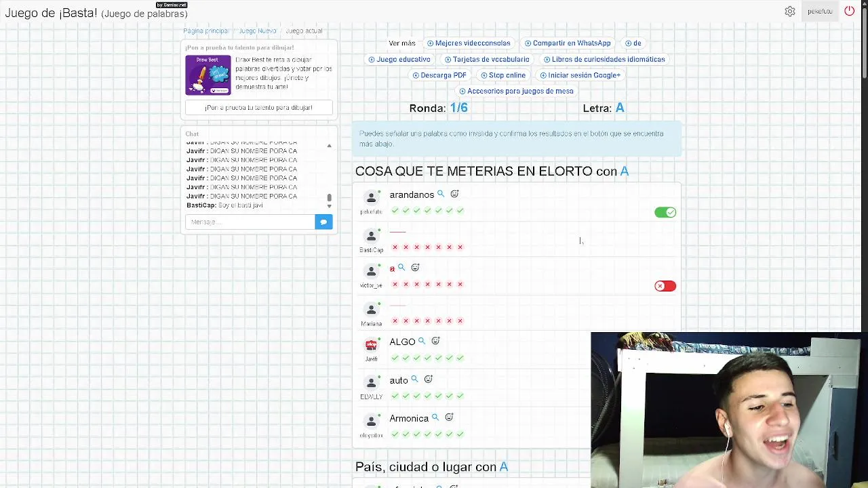Search the word auto with magnifier
This screenshot has height=488, width=868.
[x=414, y=380]
